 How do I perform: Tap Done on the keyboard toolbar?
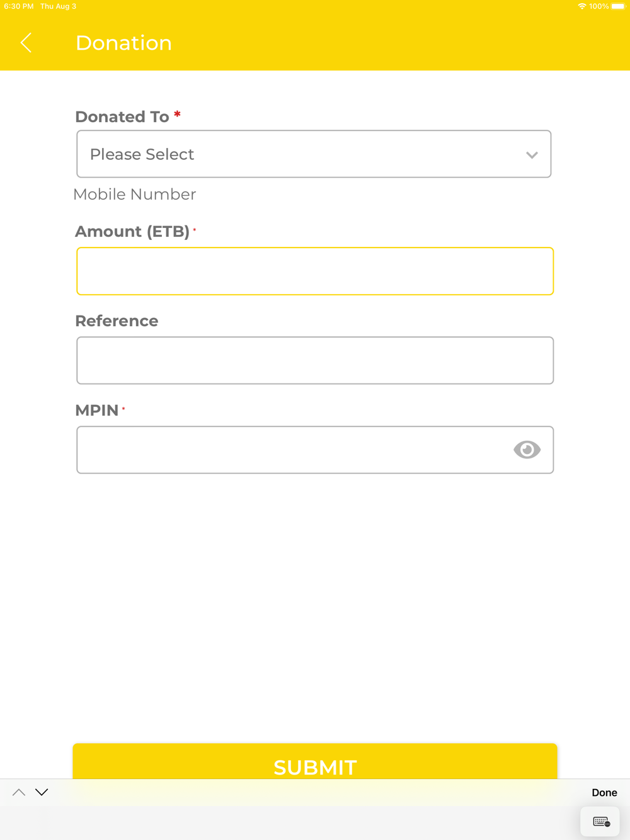604,793
